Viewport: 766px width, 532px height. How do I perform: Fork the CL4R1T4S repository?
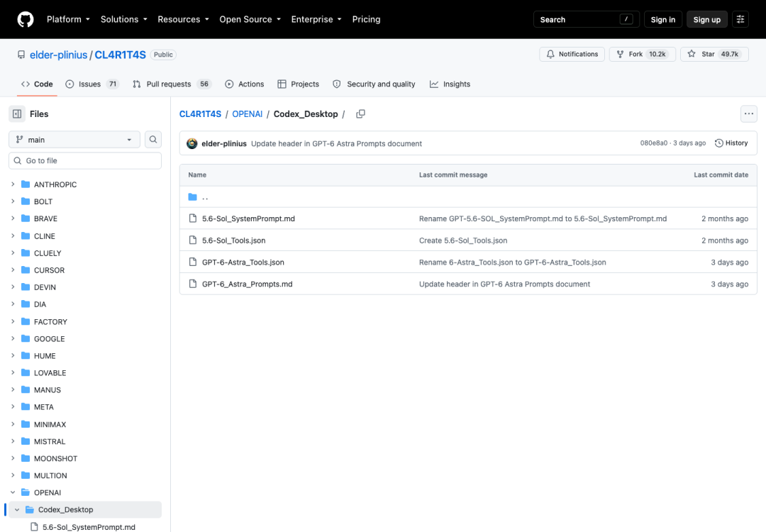point(642,54)
